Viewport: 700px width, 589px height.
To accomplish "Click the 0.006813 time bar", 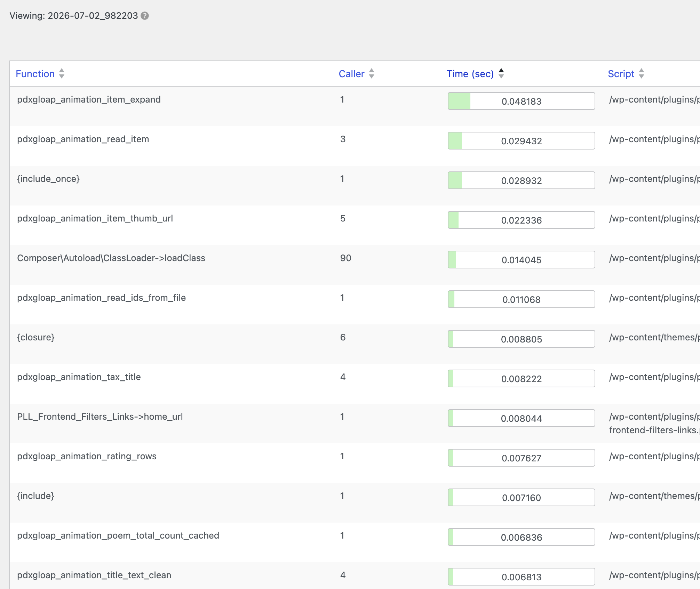I will pyautogui.click(x=521, y=577).
